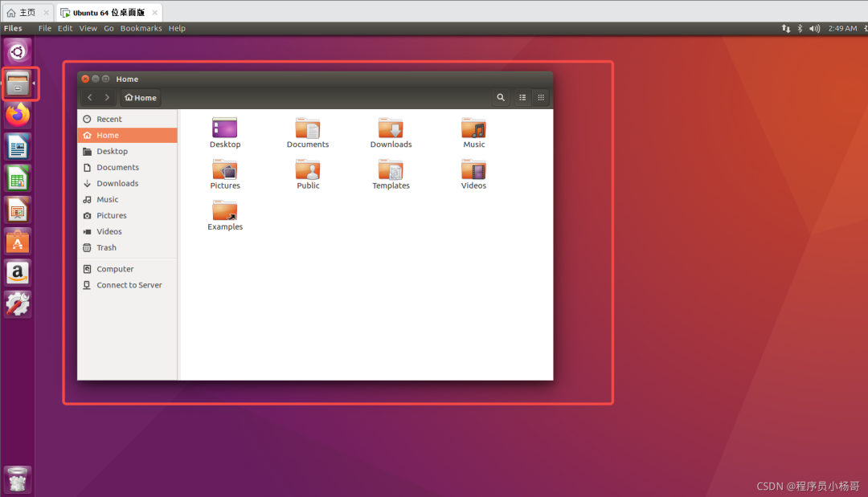The height and width of the screenshot is (497, 868).
Task: Open Documents in the sidebar
Action: 127,167
